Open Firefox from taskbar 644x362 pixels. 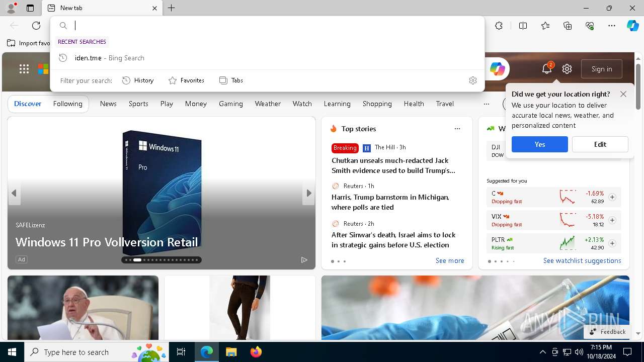[x=256, y=352]
